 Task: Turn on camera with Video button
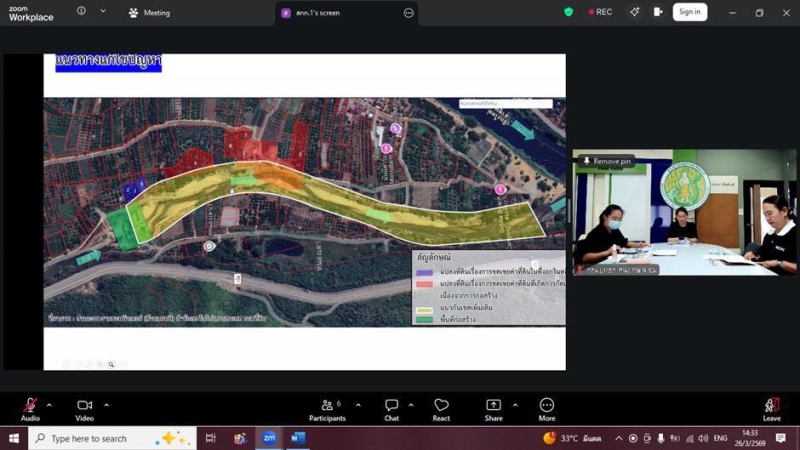click(x=84, y=405)
